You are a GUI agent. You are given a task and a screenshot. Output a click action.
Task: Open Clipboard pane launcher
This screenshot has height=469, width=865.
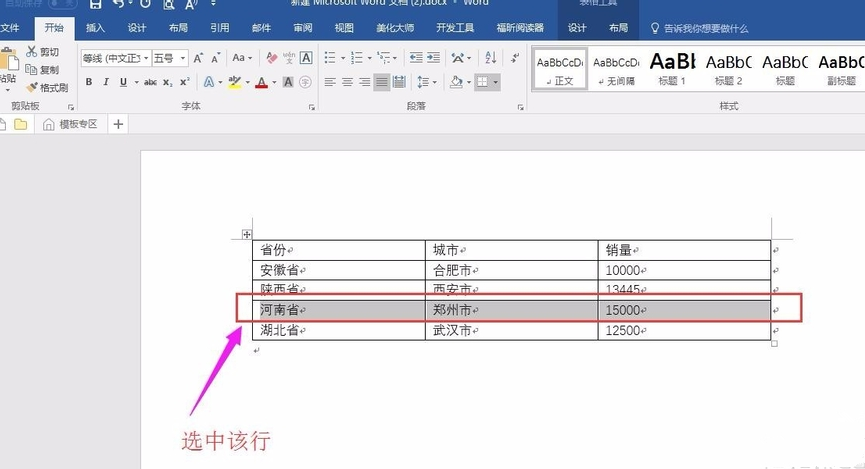(x=71, y=107)
